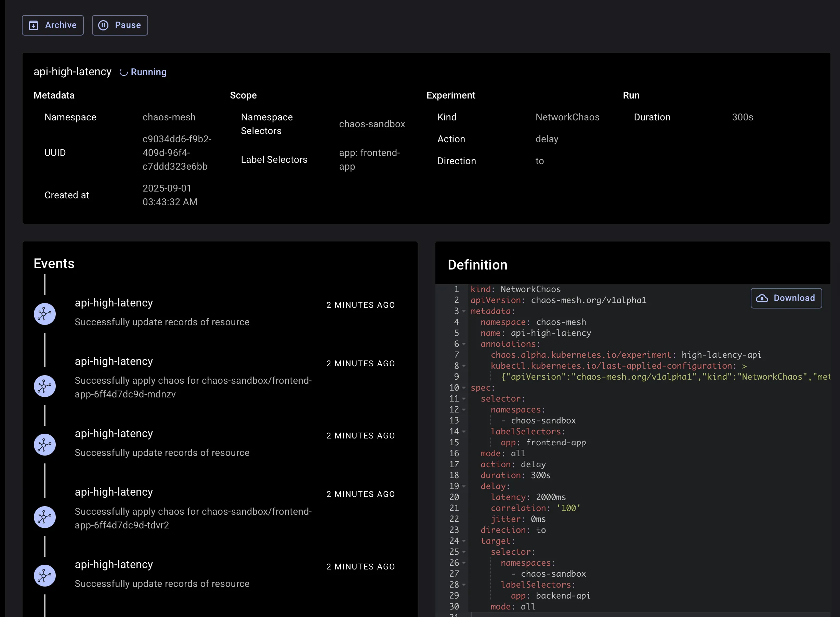Image resolution: width=840 pixels, height=617 pixels.
Task: Collapse the delay fold at line 19
Action: (x=464, y=487)
